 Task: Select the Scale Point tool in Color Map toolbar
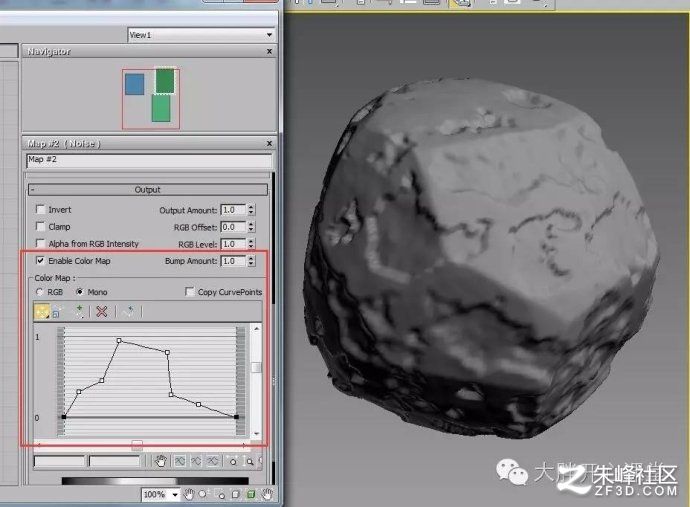point(56,312)
